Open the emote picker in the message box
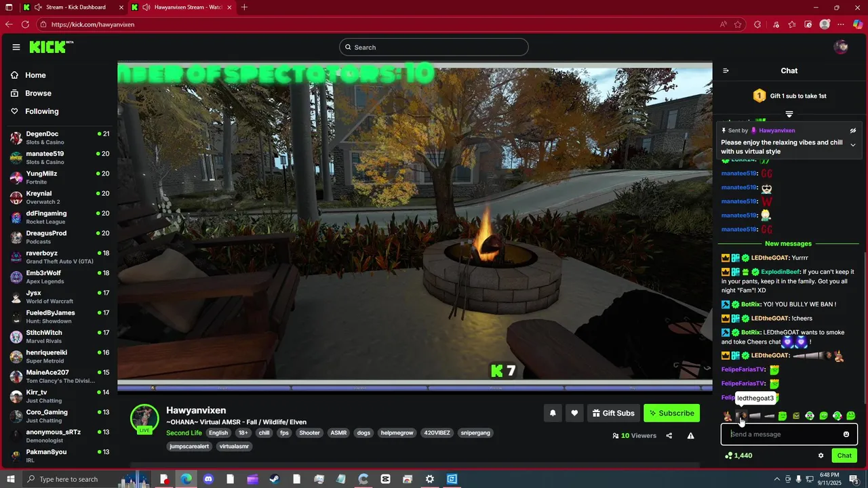868x488 pixels. point(846,434)
